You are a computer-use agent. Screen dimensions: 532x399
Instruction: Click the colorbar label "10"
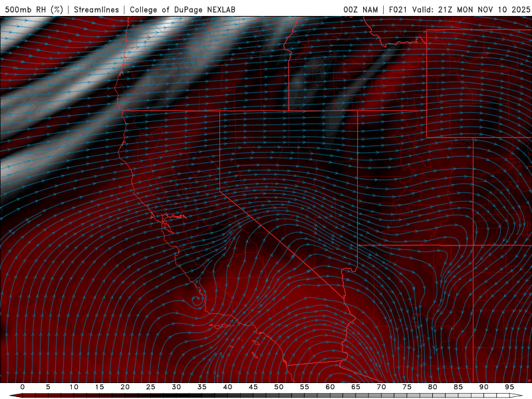click(74, 387)
